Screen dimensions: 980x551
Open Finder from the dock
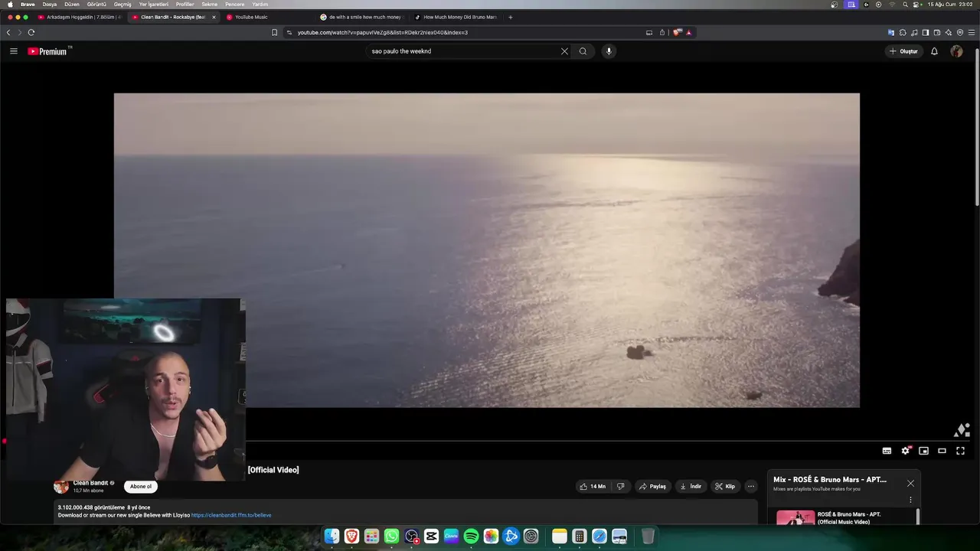pyautogui.click(x=332, y=536)
